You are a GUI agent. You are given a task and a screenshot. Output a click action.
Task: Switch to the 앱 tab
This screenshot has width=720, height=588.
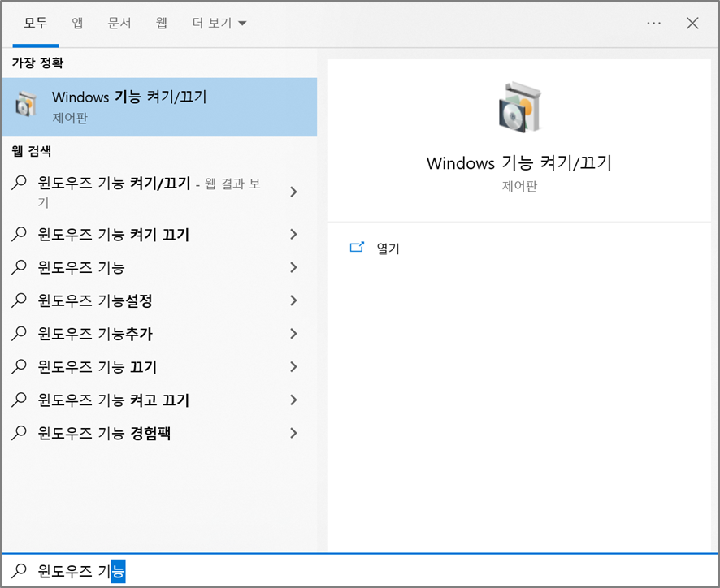pos(77,23)
